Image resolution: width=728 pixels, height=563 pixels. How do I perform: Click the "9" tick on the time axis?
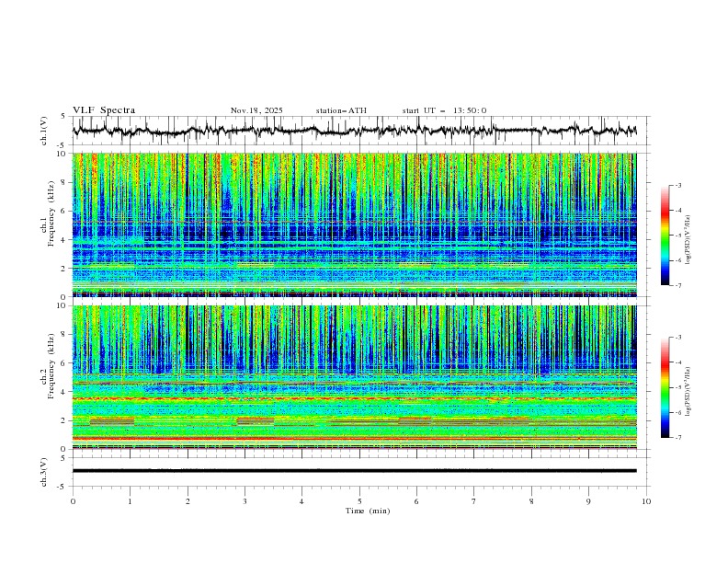588,501
